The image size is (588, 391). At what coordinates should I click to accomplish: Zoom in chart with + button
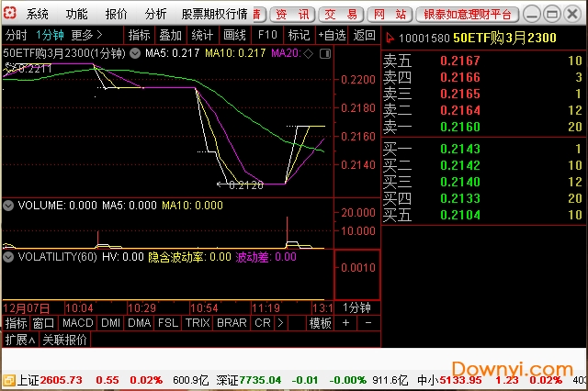coord(345,323)
